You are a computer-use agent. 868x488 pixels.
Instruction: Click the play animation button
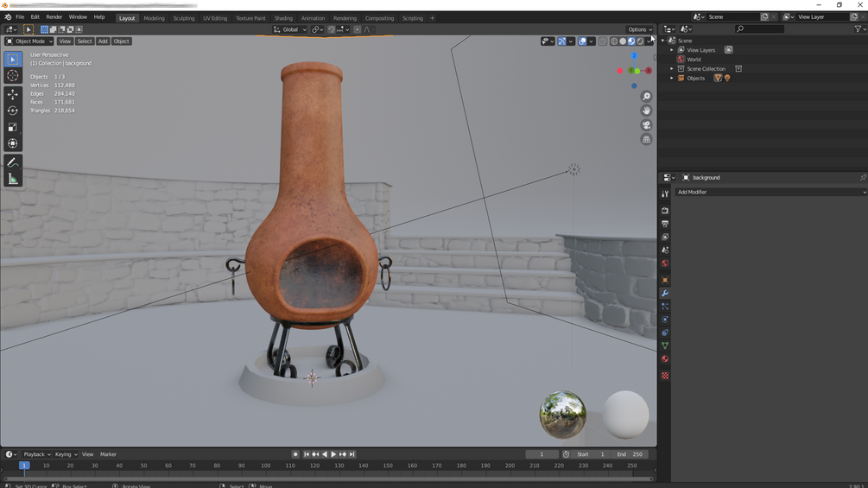point(333,454)
